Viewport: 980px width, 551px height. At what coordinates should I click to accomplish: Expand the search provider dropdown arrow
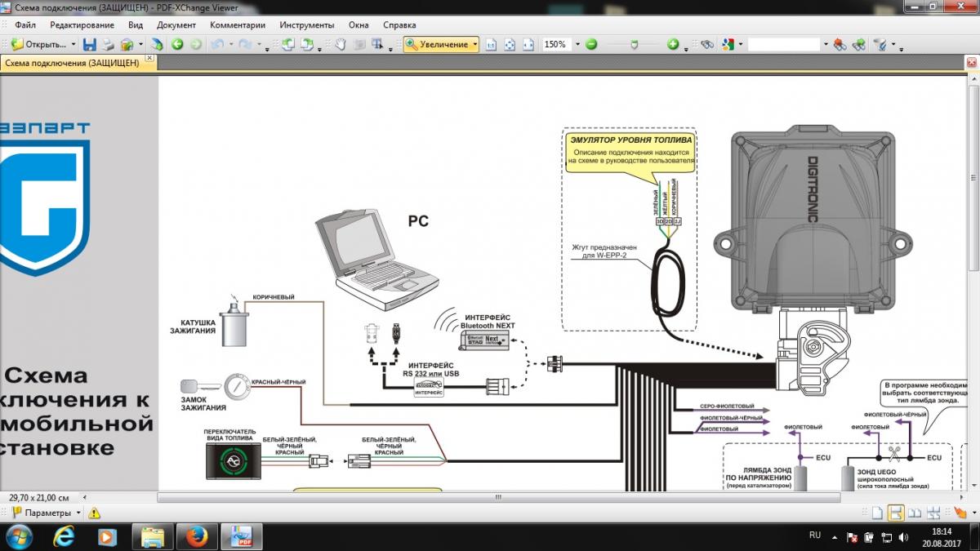click(739, 44)
